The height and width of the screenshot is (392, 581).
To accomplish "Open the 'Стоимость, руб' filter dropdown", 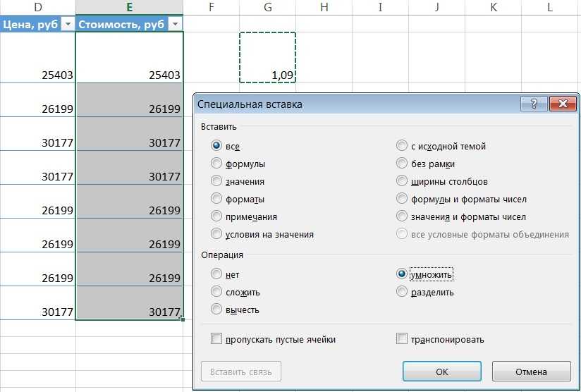I will tap(175, 25).
